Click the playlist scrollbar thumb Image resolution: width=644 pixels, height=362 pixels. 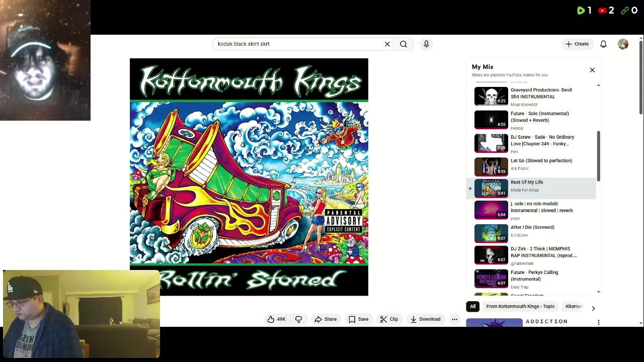[x=598, y=156]
